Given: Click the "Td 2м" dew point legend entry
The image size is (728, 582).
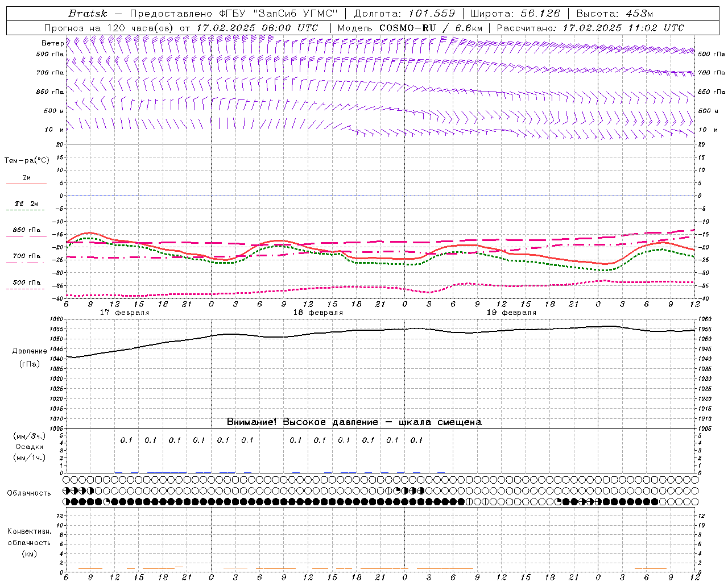Looking at the screenshot, I should coord(27,203).
